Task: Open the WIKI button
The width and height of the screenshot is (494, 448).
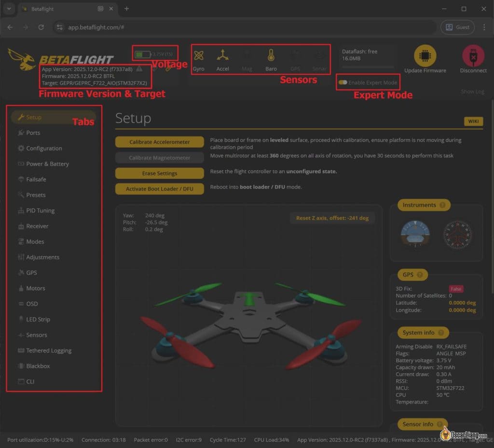Action: (x=473, y=121)
